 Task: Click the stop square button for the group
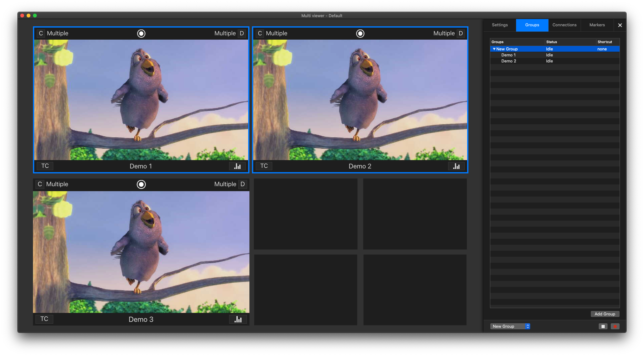pos(603,327)
